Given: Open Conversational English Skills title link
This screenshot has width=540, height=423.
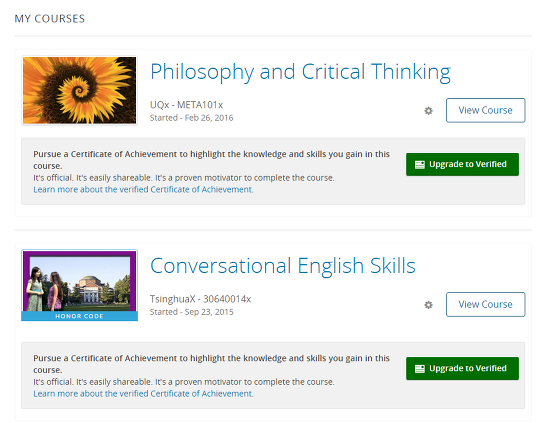Looking at the screenshot, I should point(283,266).
